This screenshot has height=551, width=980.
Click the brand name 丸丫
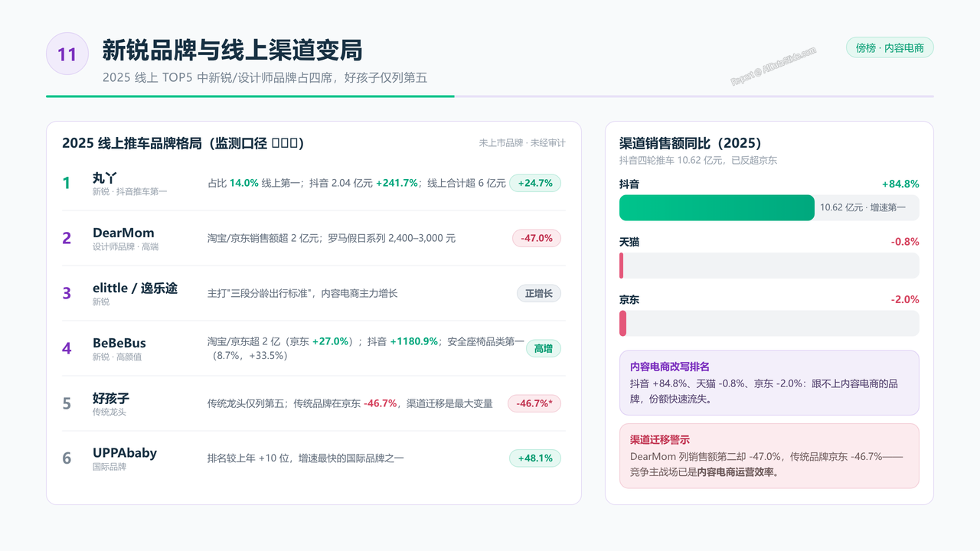[105, 178]
